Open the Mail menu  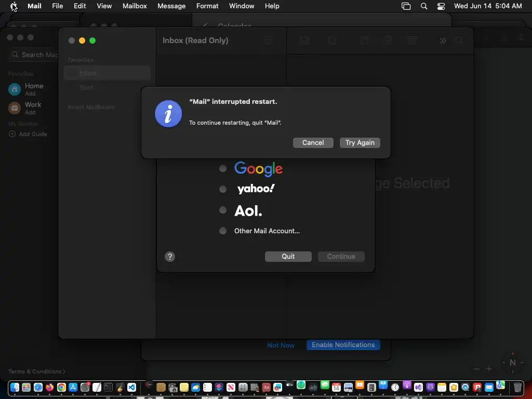[34, 6]
